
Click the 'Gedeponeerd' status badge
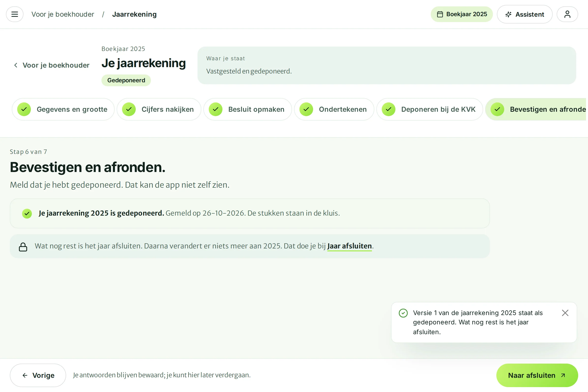[126, 80]
